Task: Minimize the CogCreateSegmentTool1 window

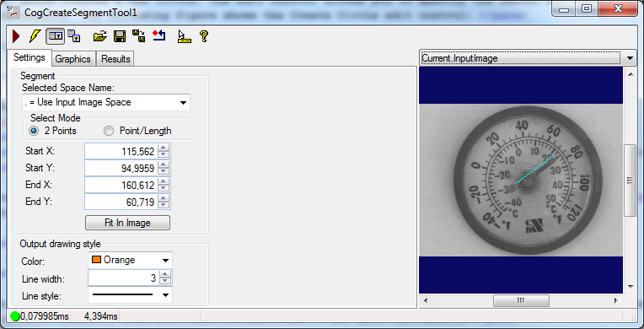Action: (x=564, y=9)
